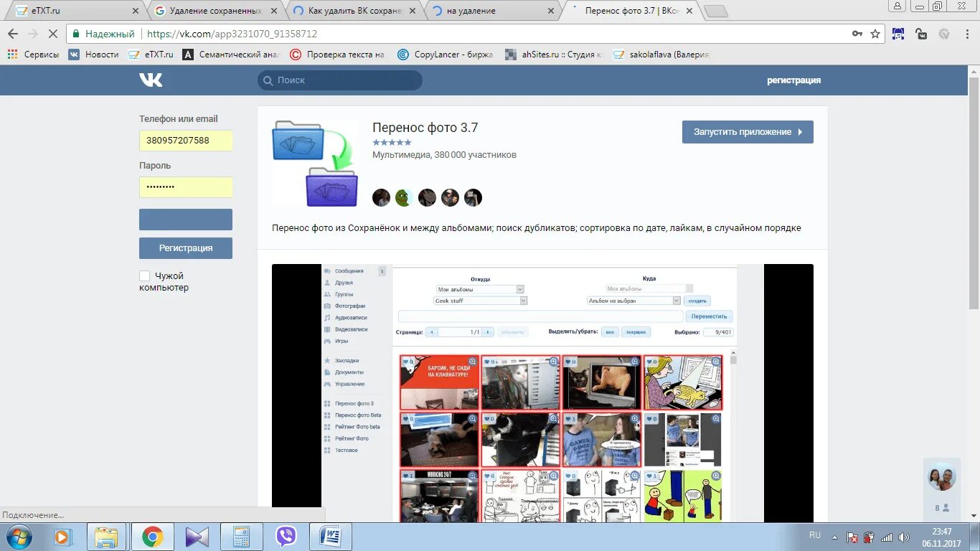Open the CopyLancer bookmark
This screenshot has width=980, height=551.
(x=446, y=54)
